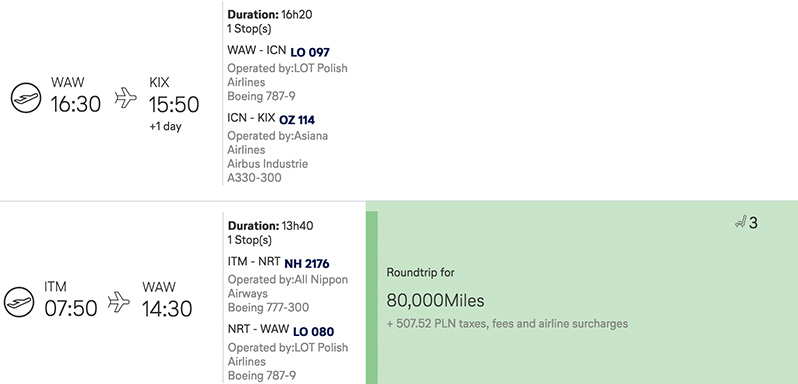Open flight OZ 114 details
Image resolution: width=798 pixels, height=384 pixels.
pyautogui.click(x=297, y=120)
